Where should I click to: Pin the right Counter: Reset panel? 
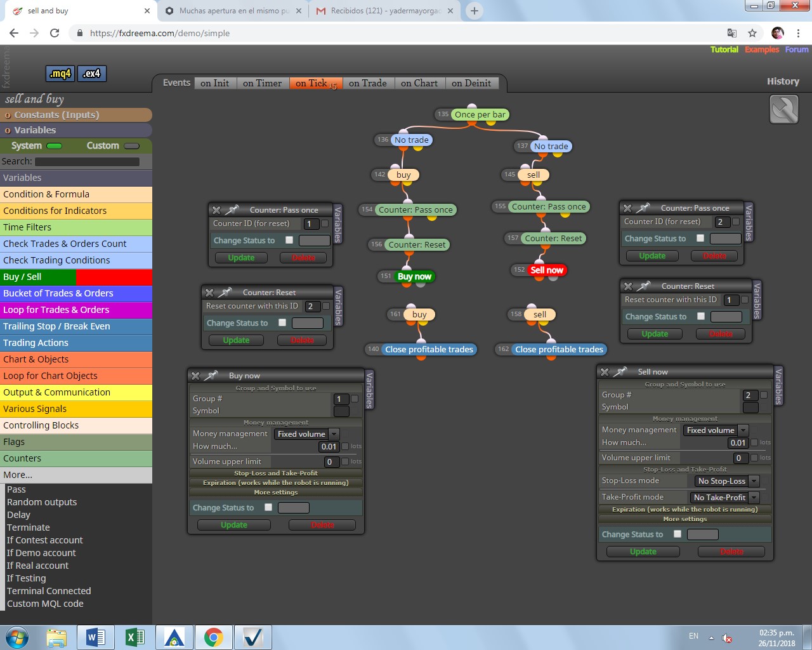[x=644, y=286]
